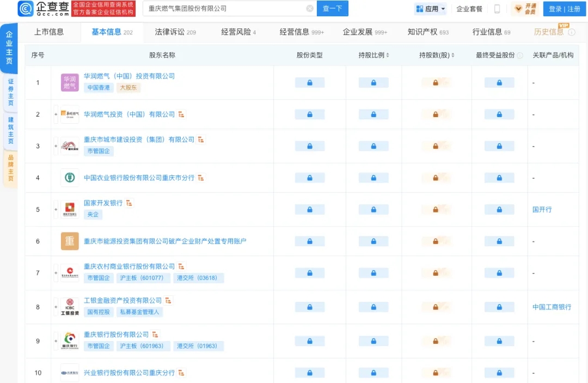
Task: Clear the search box text
Action: 310,8
